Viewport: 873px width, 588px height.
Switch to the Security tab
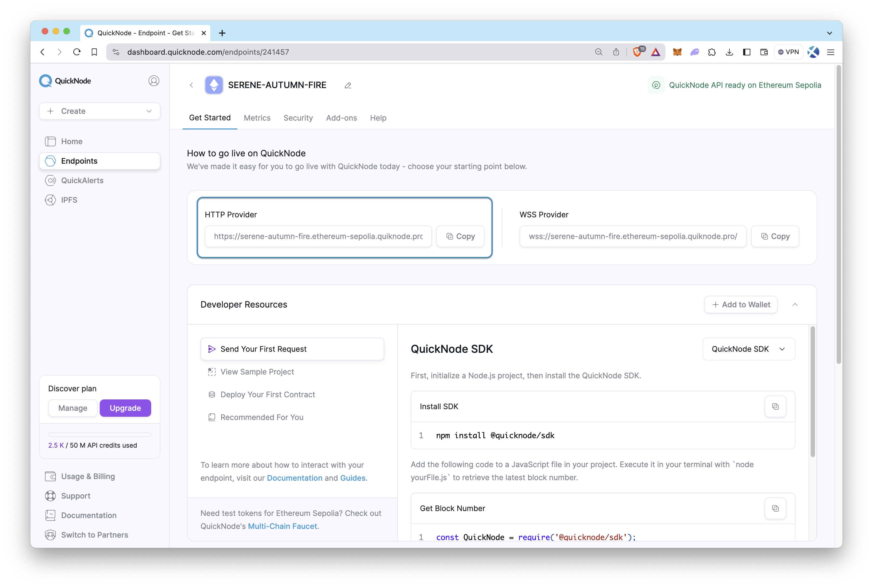298,118
